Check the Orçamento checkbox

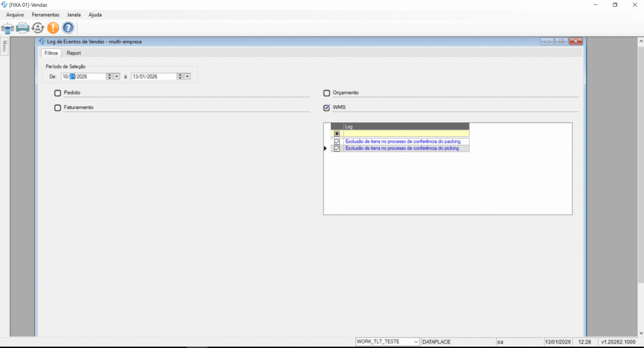tap(326, 93)
